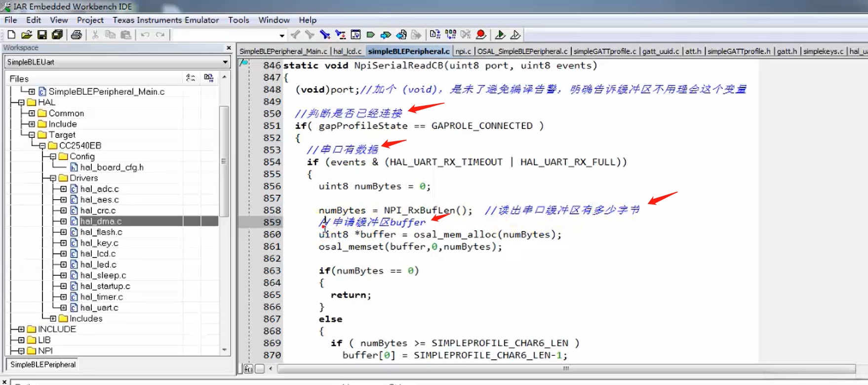Toggle a breakpoint with the red dot icon

tap(481, 35)
